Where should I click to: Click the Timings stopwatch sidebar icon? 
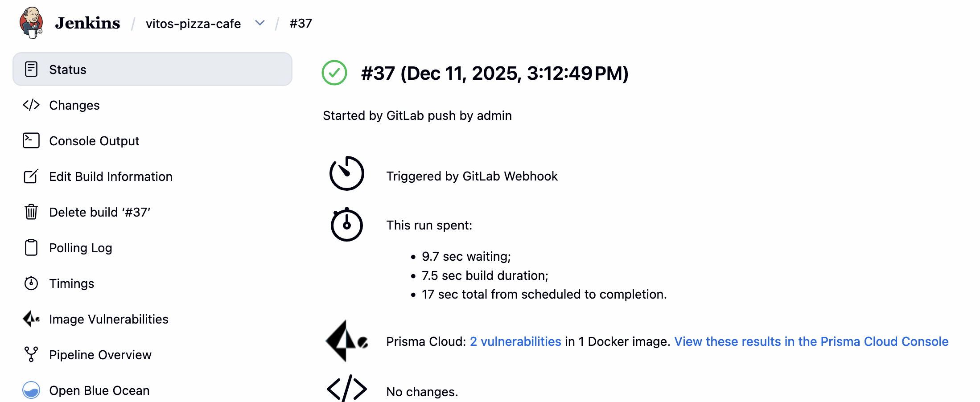[31, 283]
